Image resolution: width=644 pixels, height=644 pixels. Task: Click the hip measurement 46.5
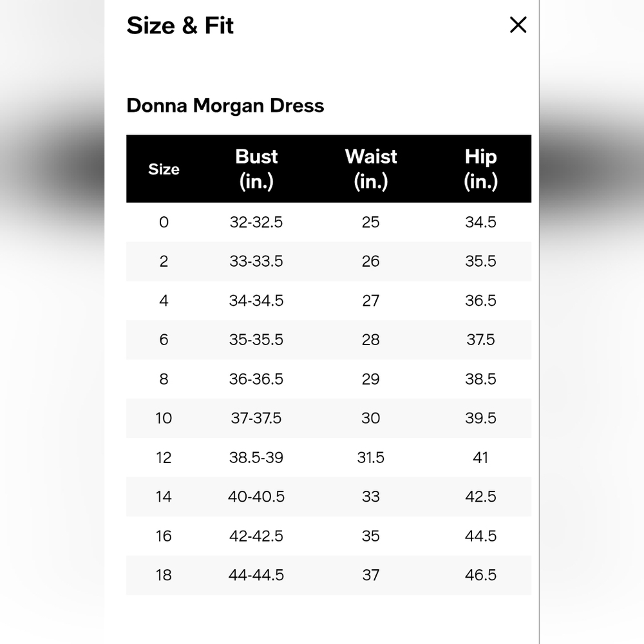coord(481,575)
